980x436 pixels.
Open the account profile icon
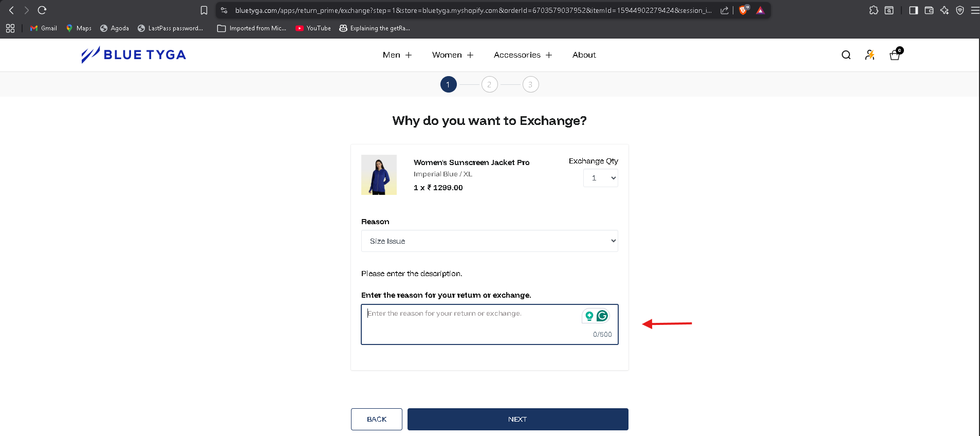click(x=870, y=55)
